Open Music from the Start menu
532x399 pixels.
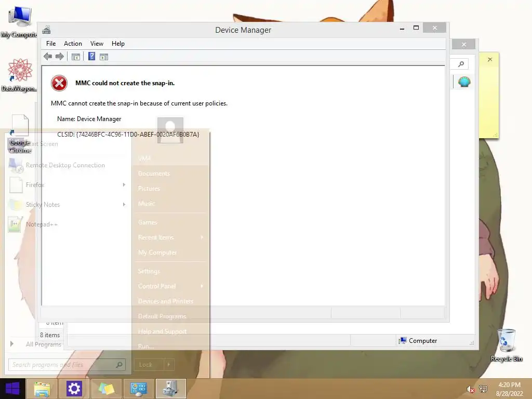pos(147,204)
